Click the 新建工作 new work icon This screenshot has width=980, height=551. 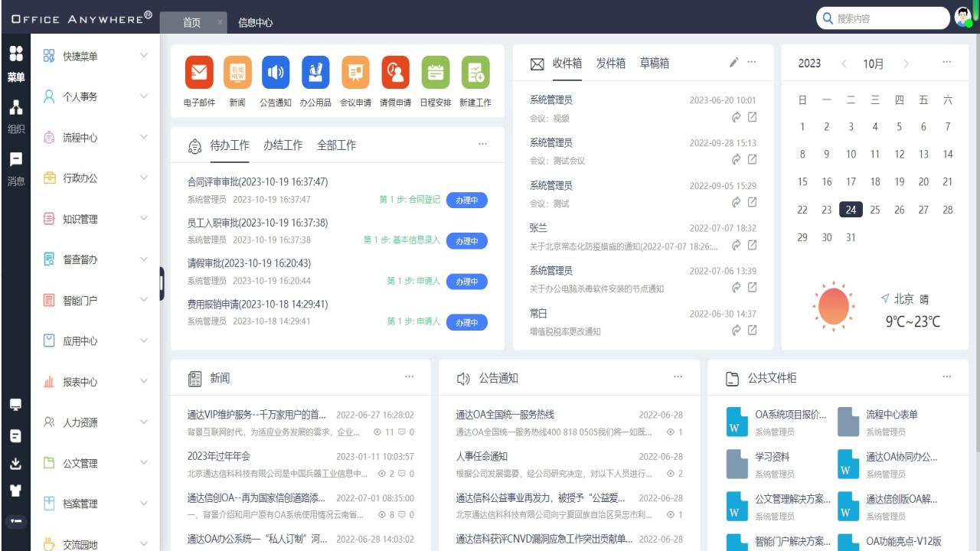(475, 73)
